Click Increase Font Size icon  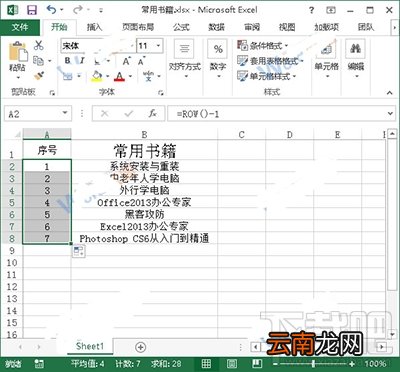coord(126,61)
